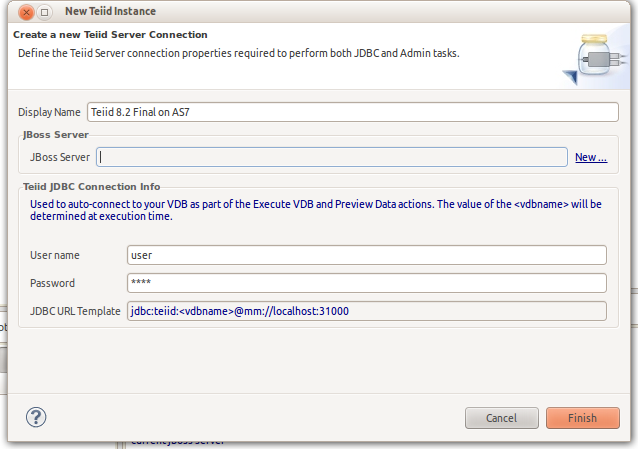
Task: Click the 'Define the Teiid Server connection' description
Action: (x=239, y=53)
